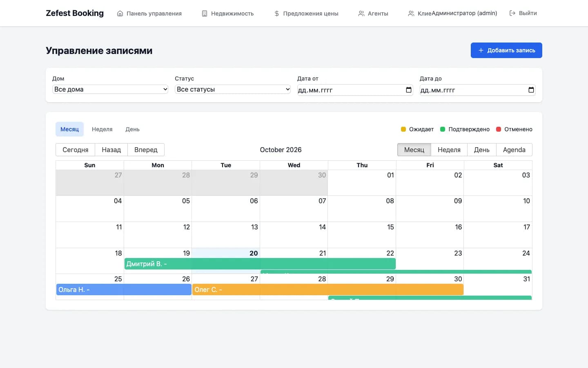Click the home icon in Панель управления
Screen dimensions: 588x368
(x=120, y=13)
